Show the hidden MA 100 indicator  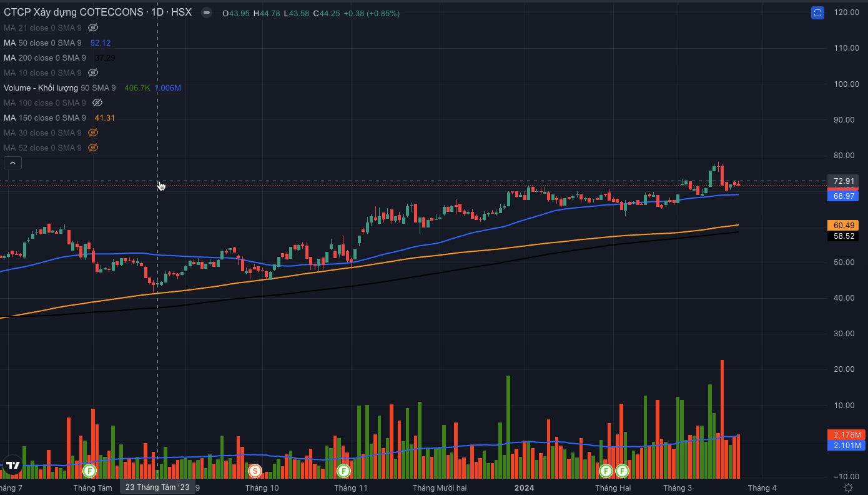97,102
